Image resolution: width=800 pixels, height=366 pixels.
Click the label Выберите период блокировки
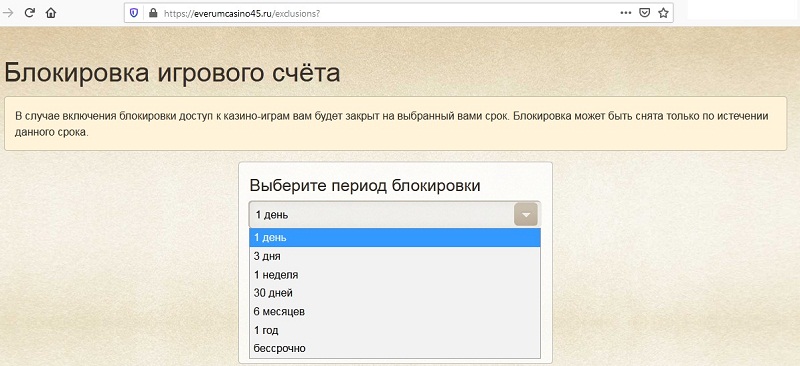pos(365,185)
